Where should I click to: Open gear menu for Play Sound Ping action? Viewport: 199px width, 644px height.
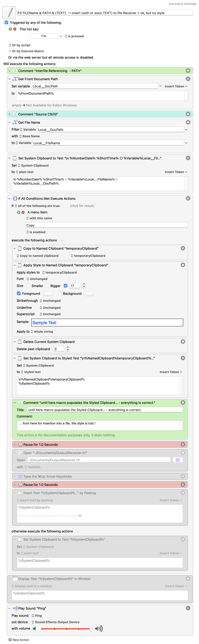188,608
